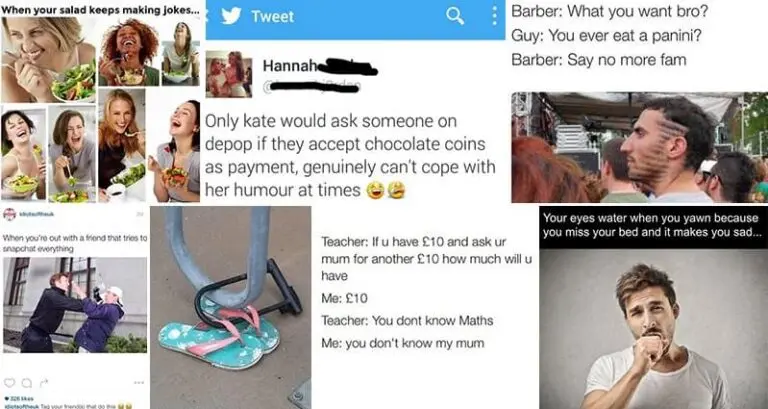The image size is (768, 409).
Task: Open the panini haircut photo
Action: tap(640, 147)
